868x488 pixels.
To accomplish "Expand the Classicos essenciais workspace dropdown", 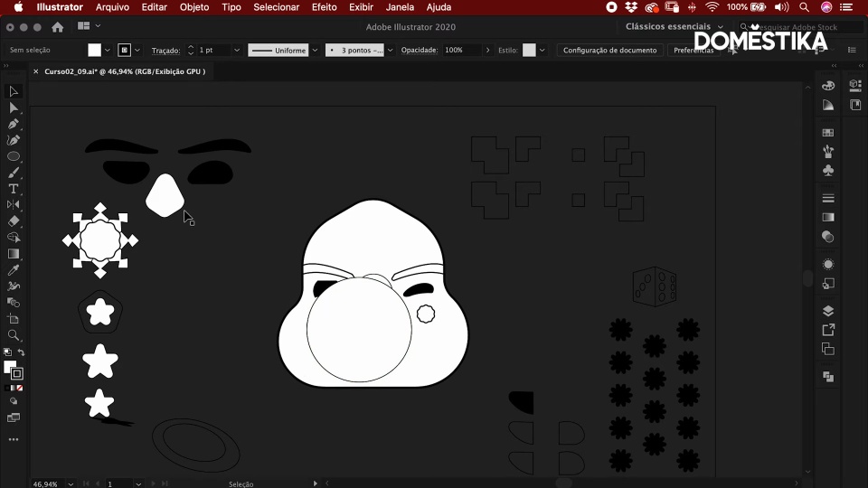I will (x=675, y=27).
